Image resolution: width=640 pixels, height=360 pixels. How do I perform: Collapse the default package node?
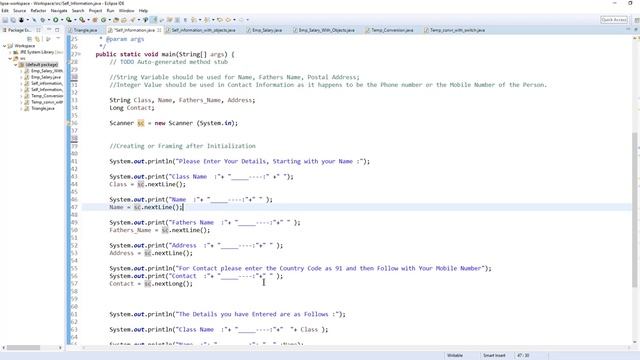[x=16, y=64]
